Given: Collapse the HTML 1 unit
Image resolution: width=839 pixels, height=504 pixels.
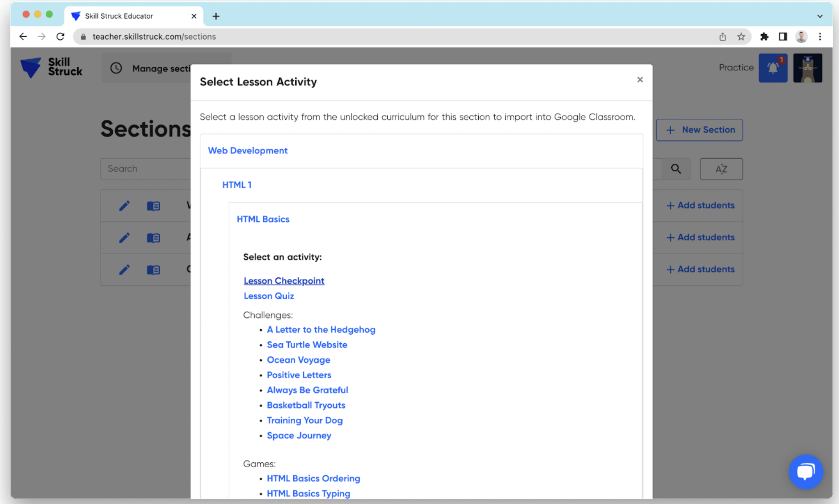Looking at the screenshot, I should tap(237, 185).
